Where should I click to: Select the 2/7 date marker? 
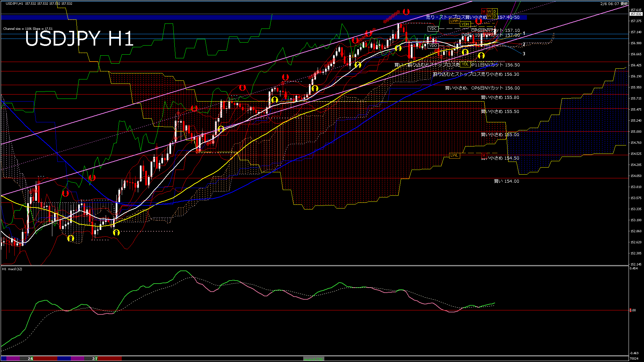coord(95,359)
